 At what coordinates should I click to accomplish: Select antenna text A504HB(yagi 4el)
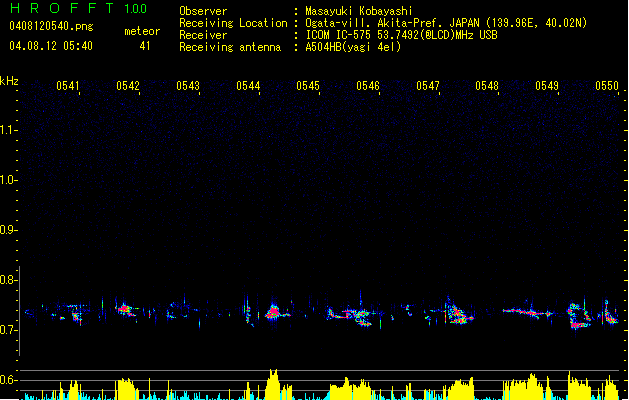353,47
